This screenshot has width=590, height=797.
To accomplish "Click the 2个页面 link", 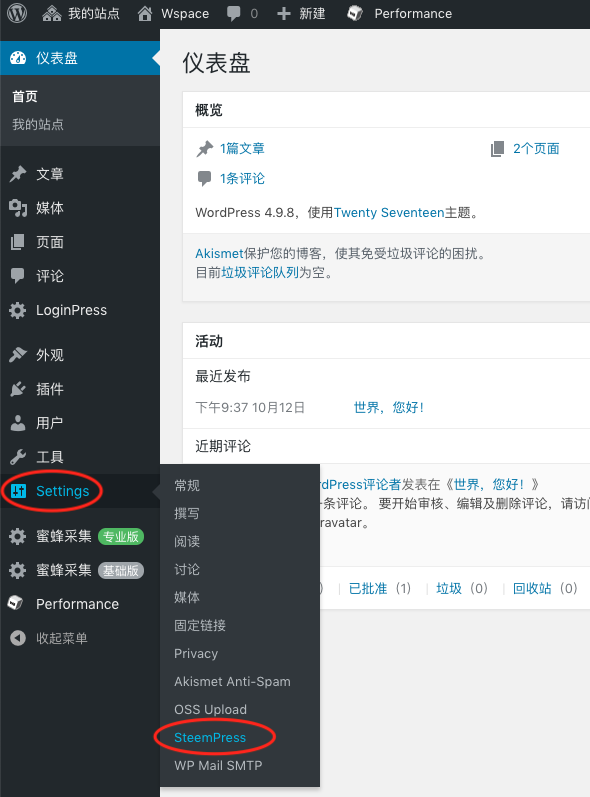I will pyautogui.click(x=536, y=148).
